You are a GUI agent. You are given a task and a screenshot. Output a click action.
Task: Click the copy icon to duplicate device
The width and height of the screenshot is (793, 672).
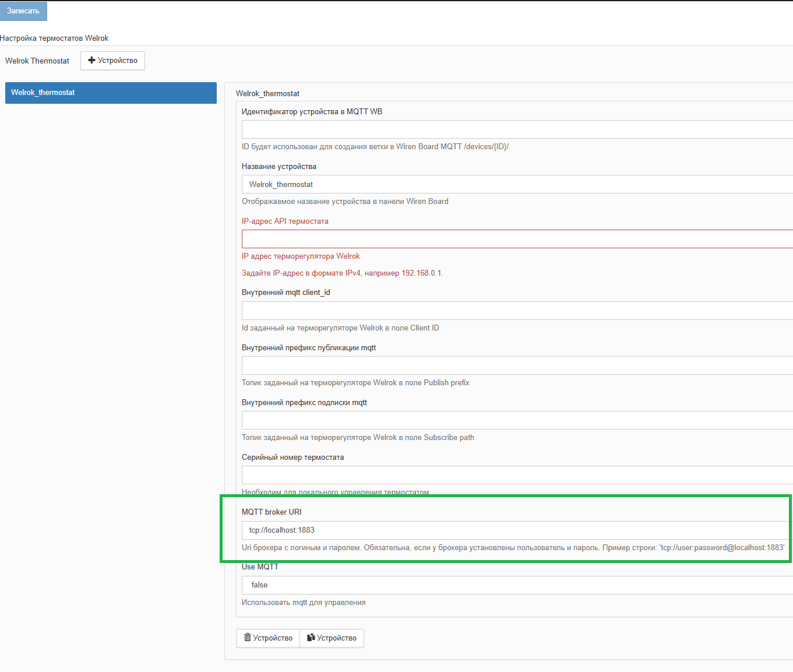311,638
